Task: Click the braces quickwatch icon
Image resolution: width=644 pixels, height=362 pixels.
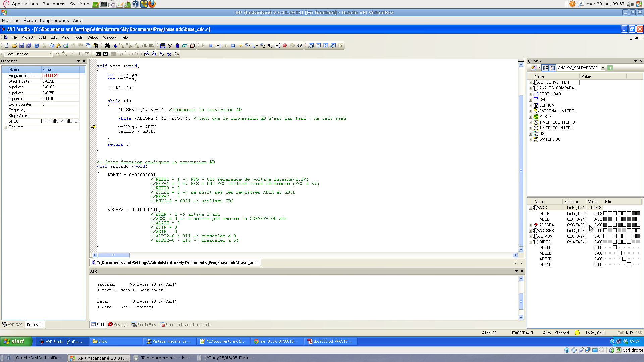Action: pyautogui.click(x=270, y=46)
